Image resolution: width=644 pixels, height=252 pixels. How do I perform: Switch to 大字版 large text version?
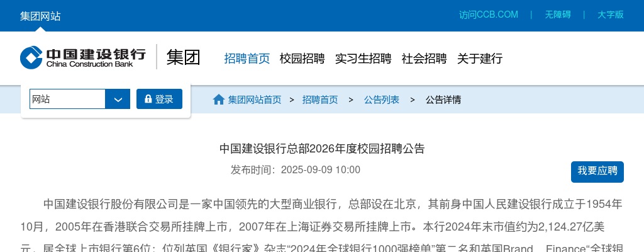pos(611,15)
